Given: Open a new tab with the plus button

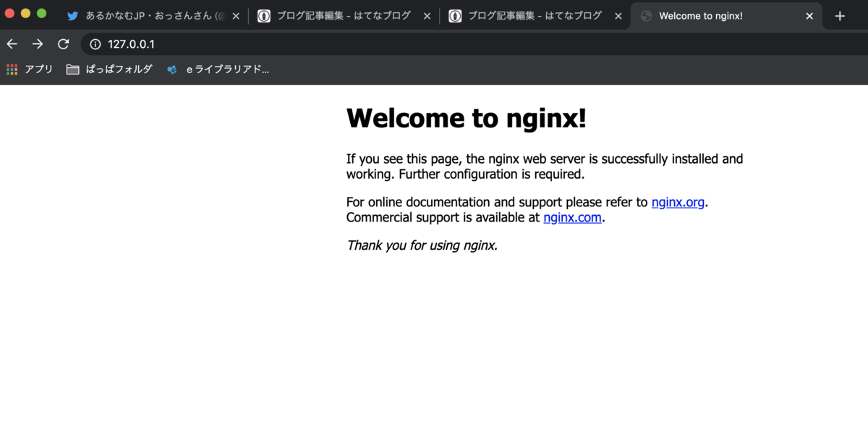Looking at the screenshot, I should click(x=840, y=16).
